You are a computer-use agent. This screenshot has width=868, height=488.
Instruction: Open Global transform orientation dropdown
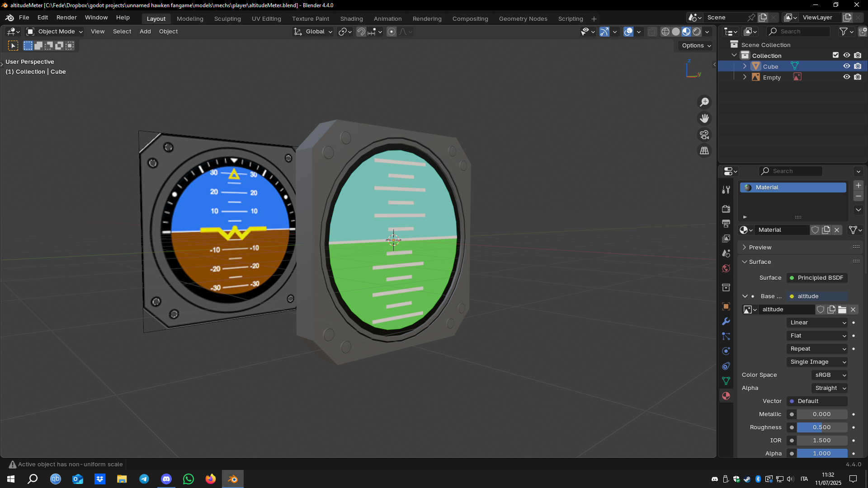313,32
